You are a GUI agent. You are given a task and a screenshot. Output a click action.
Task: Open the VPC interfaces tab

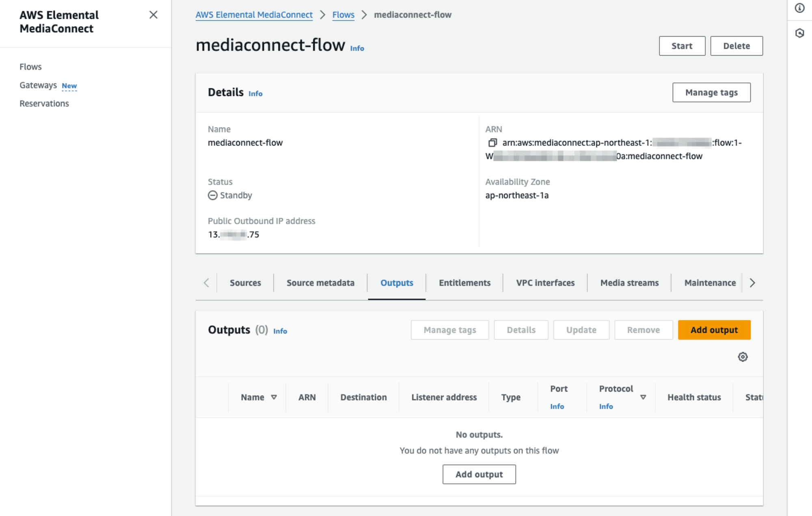pyautogui.click(x=545, y=283)
